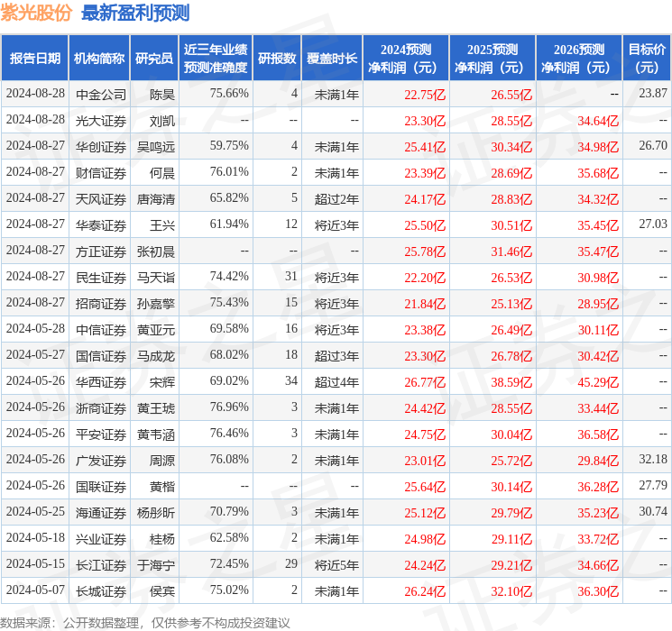Select the 近三年业绩预测准确度 column header

[216, 59]
